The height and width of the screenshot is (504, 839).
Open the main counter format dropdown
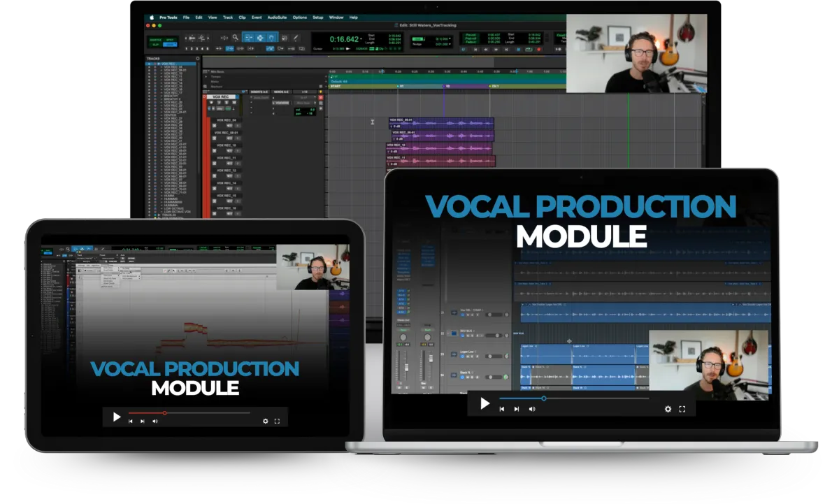click(x=361, y=39)
